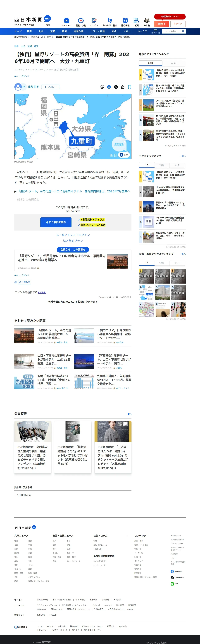Screen dimensions: 200x644
Task: Open the 西日本新聞 source tag
Action: [24, 282]
